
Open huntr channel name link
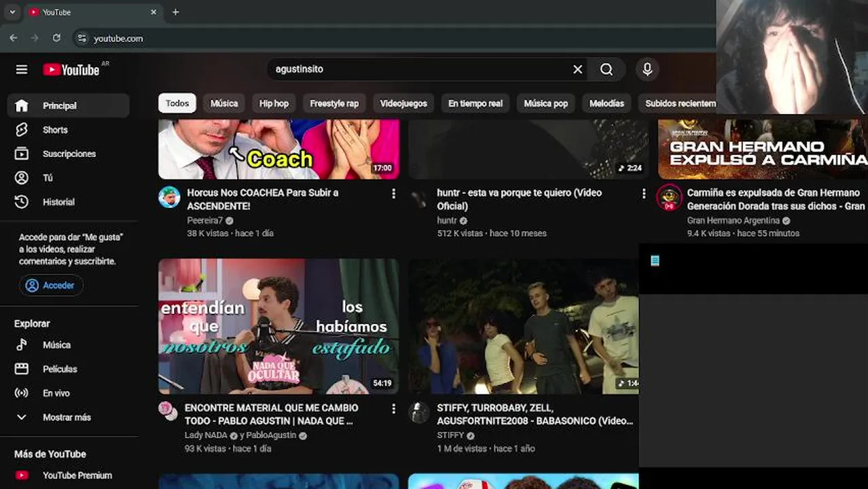coord(447,221)
